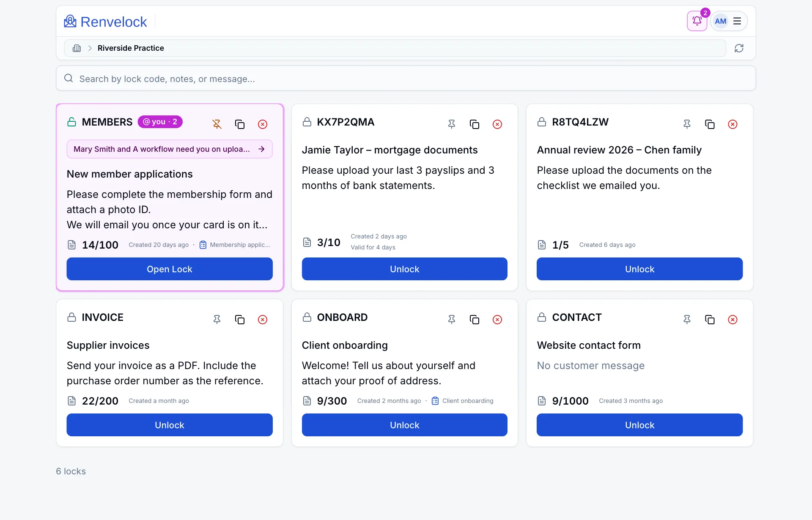The width and height of the screenshot is (812, 520).
Task: Delete the CONTACT lock
Action: pyautogui.click(x=733, y=320)
